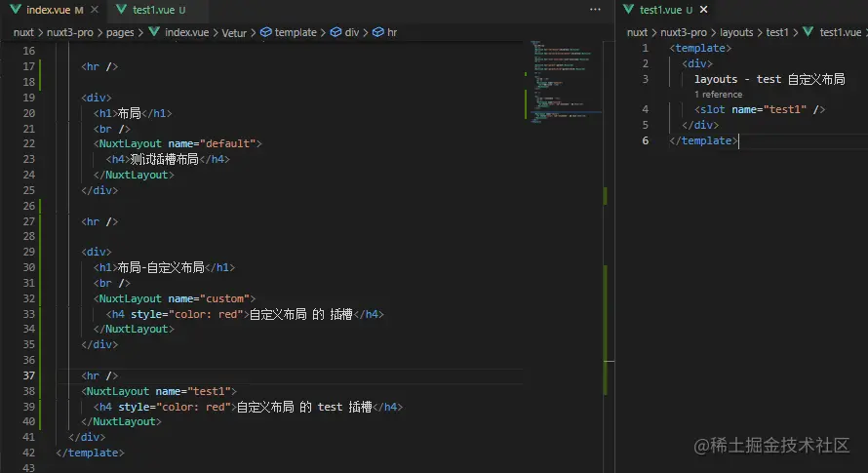
Task: Click the index.vue breadcrumb item
Action: 186,32
